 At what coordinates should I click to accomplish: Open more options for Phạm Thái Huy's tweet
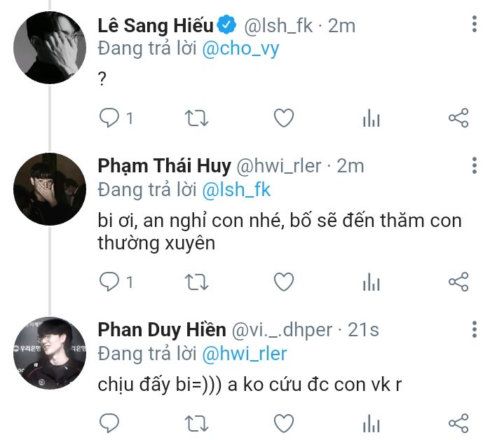point(475,166)
